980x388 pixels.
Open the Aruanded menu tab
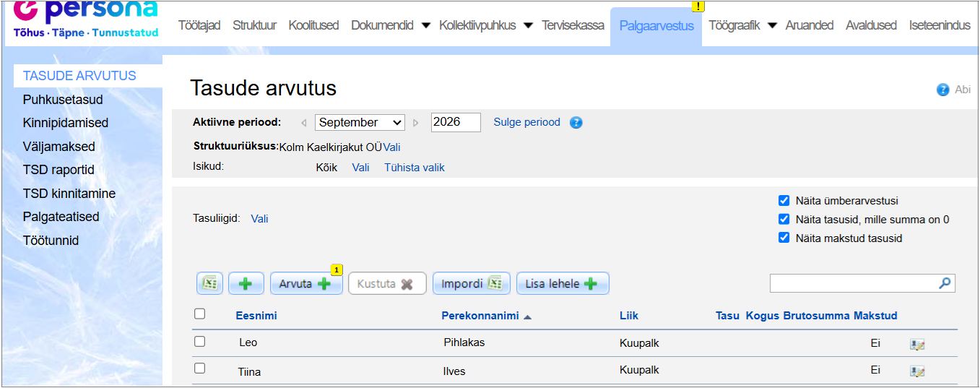[809, 25]
